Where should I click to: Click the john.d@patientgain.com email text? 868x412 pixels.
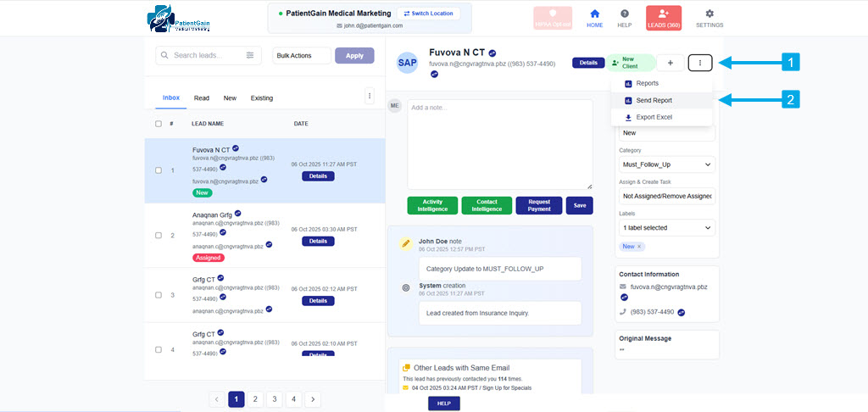373,25
